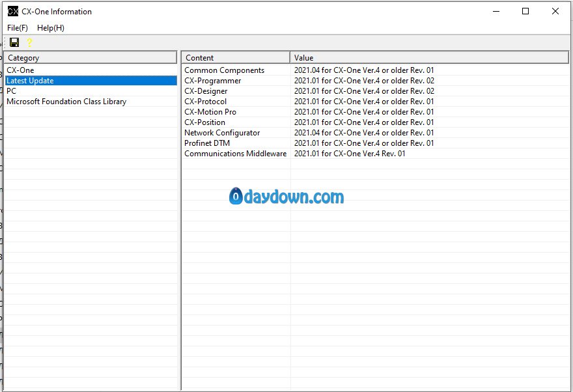Screen dimensions: 573x392
Task: Click the Profinet DTM version value
Action: click(x=364, y=143)
